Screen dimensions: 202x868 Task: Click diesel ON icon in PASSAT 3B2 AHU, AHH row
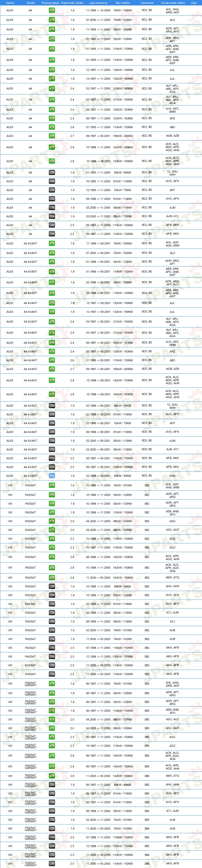coord(52,586)
